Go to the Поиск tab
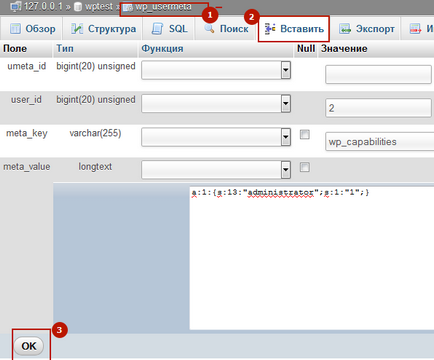Viewport: 434px width, 360px height. tap(226, 29)
